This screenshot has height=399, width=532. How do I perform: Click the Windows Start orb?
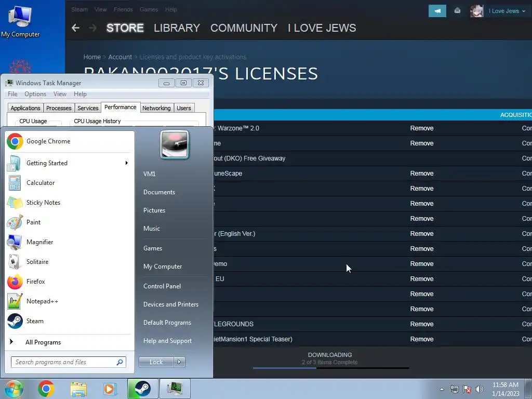point(14,389)
